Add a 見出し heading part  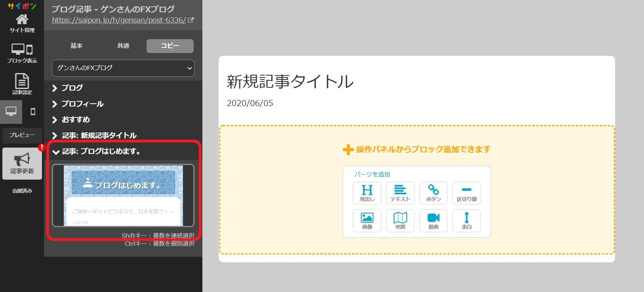(x=367, y=193)
